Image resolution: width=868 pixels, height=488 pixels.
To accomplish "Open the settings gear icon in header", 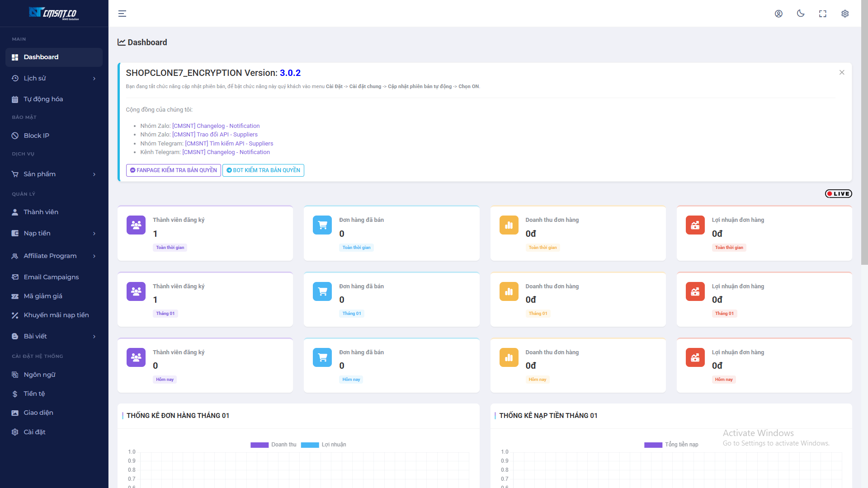I will 845,14.
